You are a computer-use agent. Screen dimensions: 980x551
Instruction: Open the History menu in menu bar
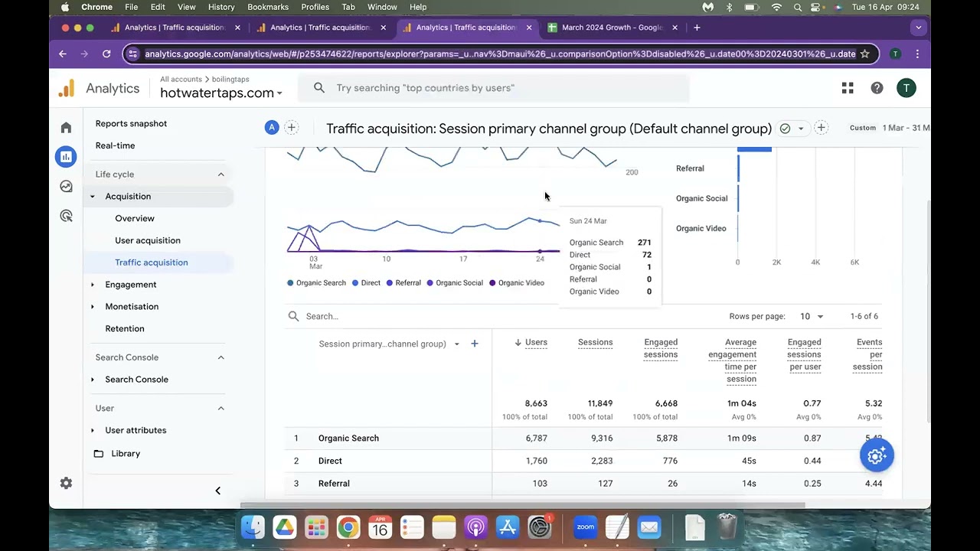point(221,7)
